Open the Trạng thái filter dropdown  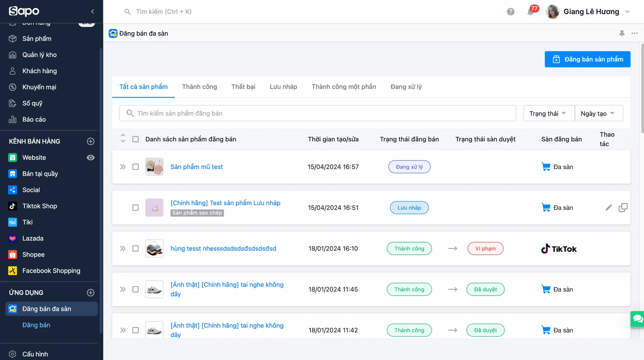(x=548, y=113)
